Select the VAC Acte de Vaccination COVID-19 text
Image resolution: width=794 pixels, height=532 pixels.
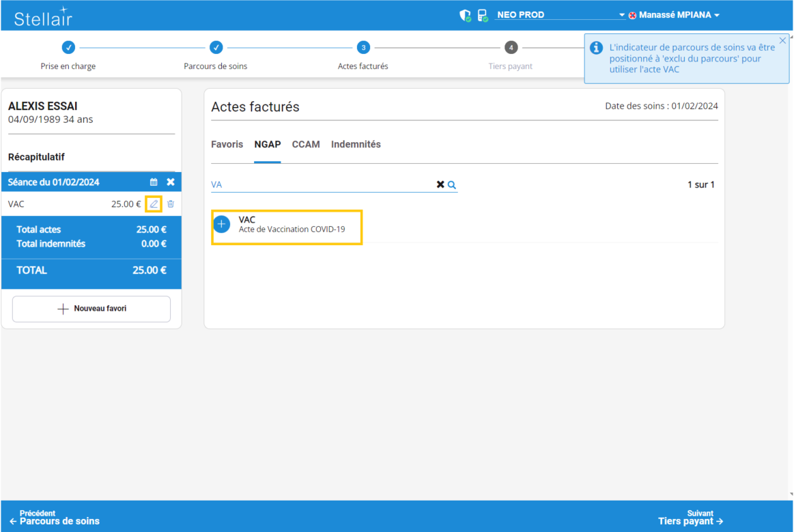[x=292, y=225]
